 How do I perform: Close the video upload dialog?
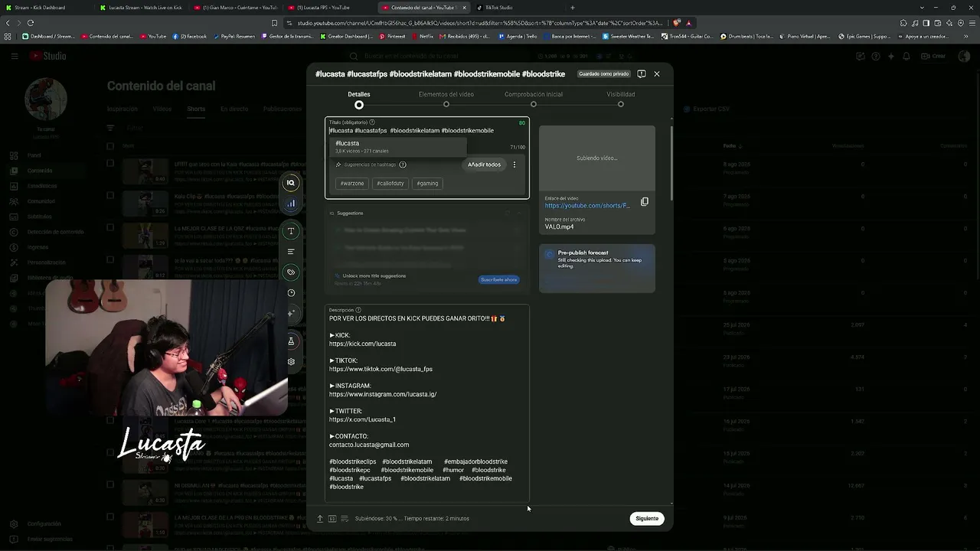click(656, 74)
